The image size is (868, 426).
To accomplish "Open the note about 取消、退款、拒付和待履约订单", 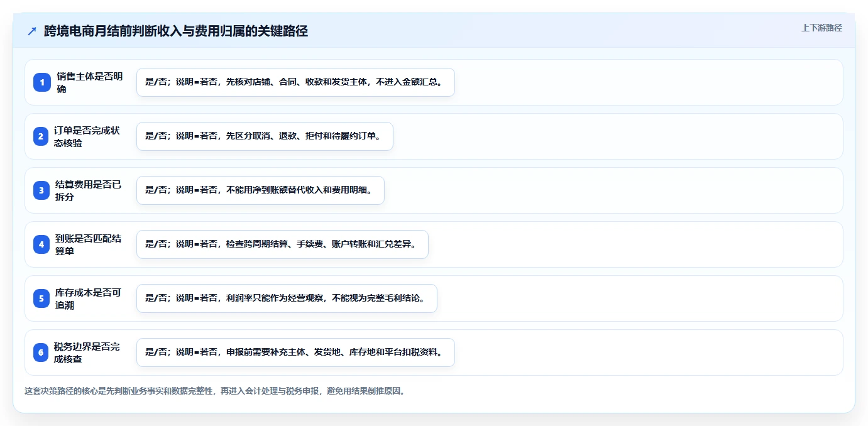I will [x=265, y=136].
